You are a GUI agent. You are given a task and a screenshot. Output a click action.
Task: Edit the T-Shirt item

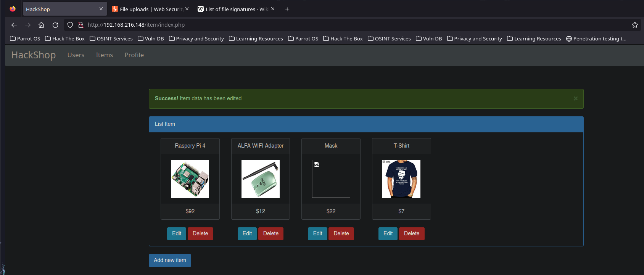[x=388, y=234]
